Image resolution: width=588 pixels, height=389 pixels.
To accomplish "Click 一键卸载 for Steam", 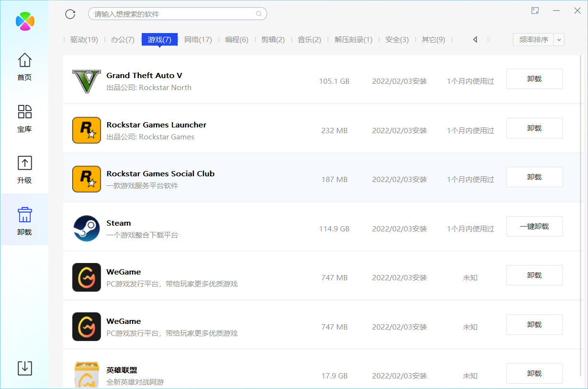I will tap(534, 226).
